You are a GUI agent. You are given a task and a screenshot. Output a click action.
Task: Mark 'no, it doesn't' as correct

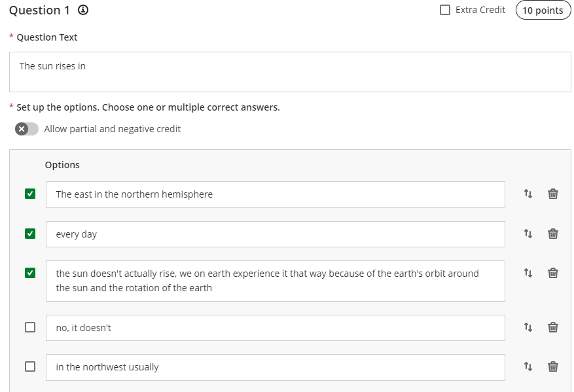[x=30, y=327]
